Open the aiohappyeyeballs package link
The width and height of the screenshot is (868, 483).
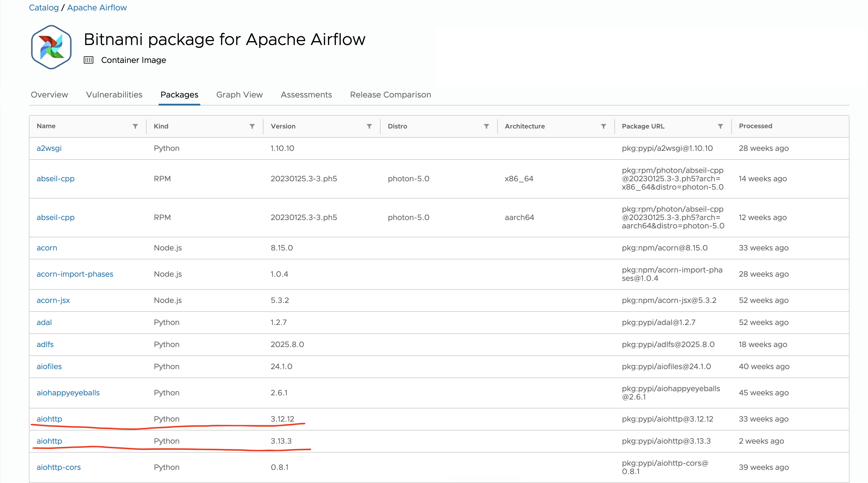(x=68, y=393)
